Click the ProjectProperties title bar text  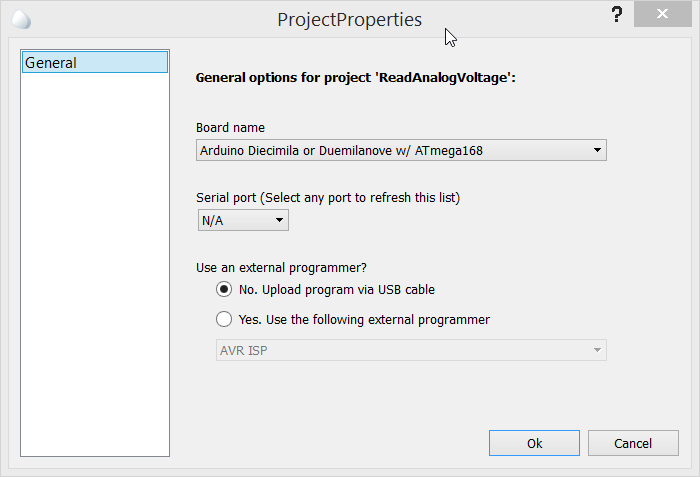click(349, 20)
